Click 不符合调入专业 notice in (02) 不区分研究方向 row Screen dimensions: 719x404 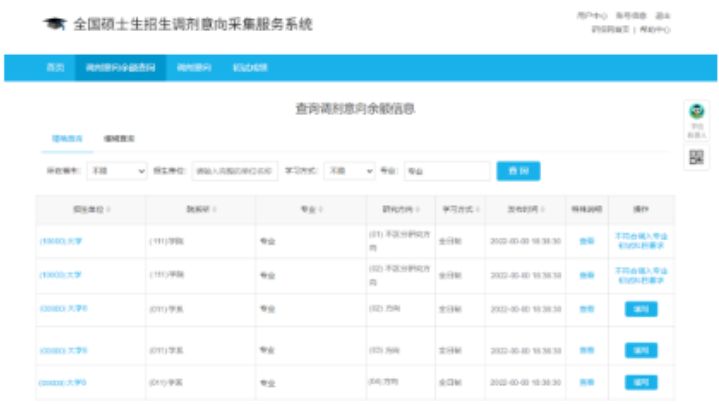[641, 275]
